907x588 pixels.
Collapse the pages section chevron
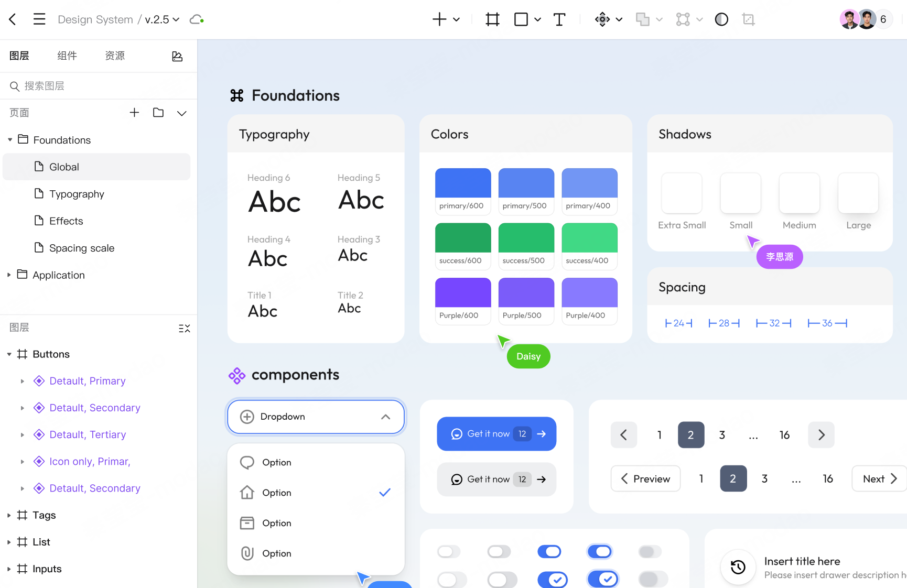point(181,113)
